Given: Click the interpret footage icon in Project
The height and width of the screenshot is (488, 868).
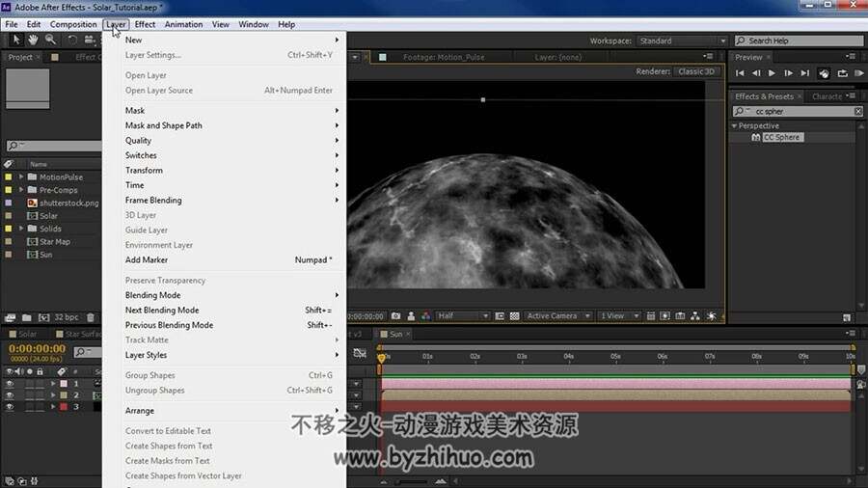Looking at the screenshot, I should [10, 317].
